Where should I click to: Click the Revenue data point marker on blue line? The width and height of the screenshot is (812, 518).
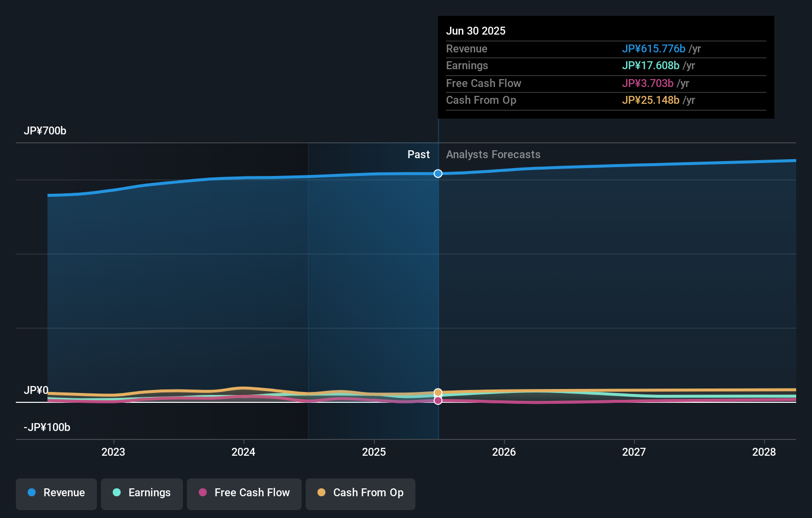[438, 173]
